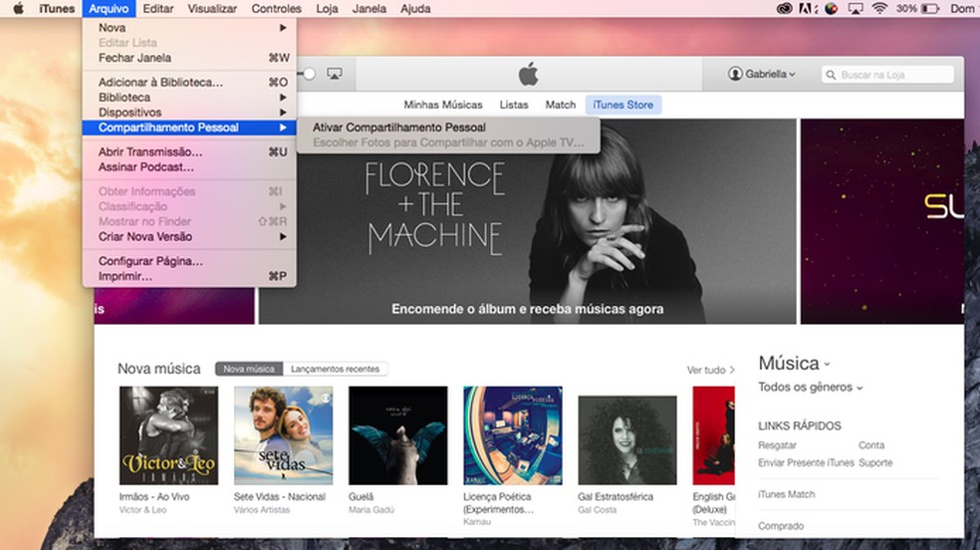Open the Apple menu logo
980x550 pixels.
(18, 8)
